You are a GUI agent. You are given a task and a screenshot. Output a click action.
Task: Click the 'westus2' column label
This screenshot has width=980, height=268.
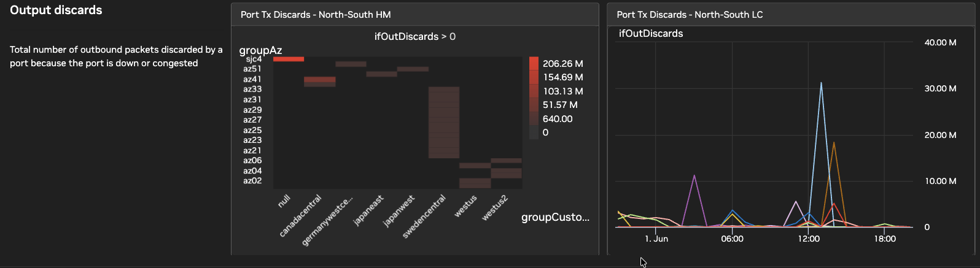tap(495, 208)
